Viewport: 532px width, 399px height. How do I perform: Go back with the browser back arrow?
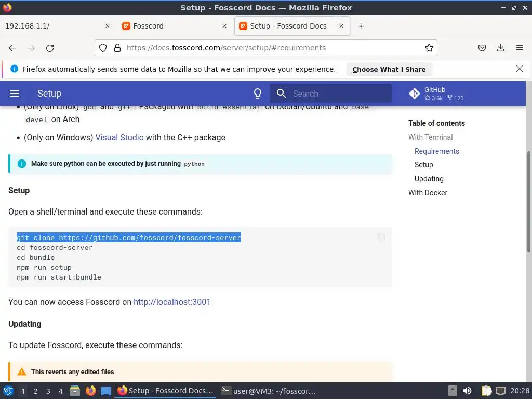click(12, 48)
